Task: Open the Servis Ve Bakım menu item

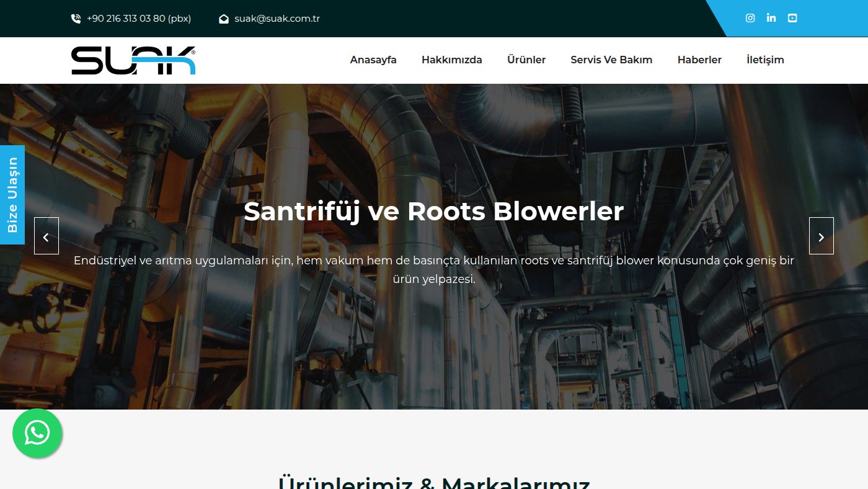Action: pos(611,60)
